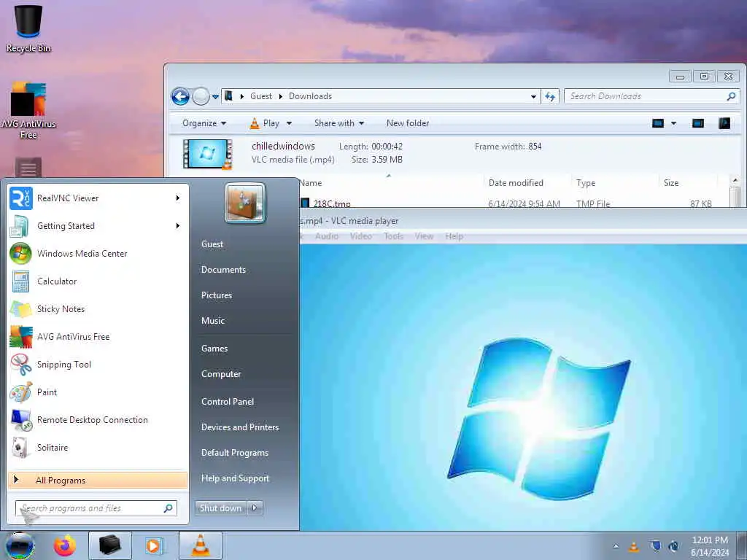Image resolution: width=747 pixels, height=560 pixels.
Task: Open the shield icon in the system tray
Action: pyautogui.click(x=656, y=546)
